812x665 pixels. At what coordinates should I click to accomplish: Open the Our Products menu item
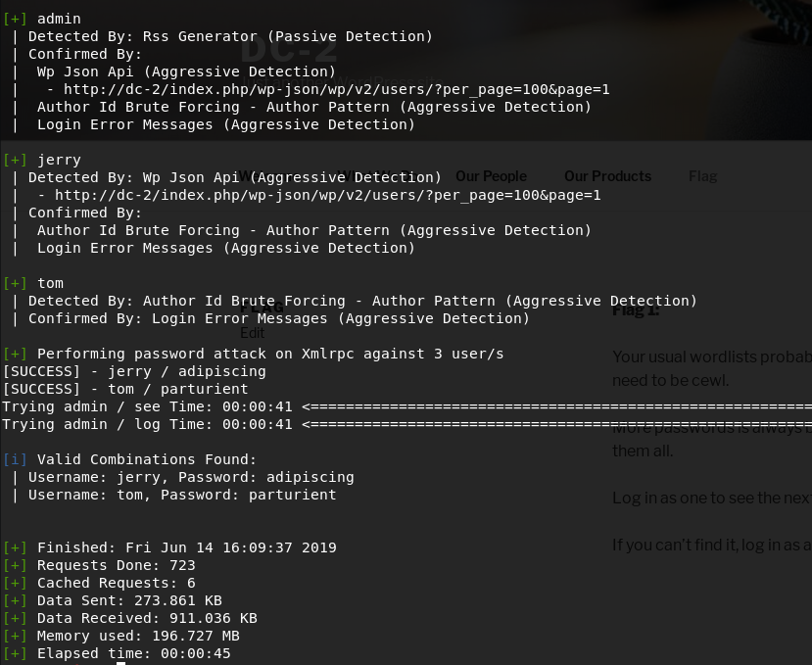tap(607, 176)
